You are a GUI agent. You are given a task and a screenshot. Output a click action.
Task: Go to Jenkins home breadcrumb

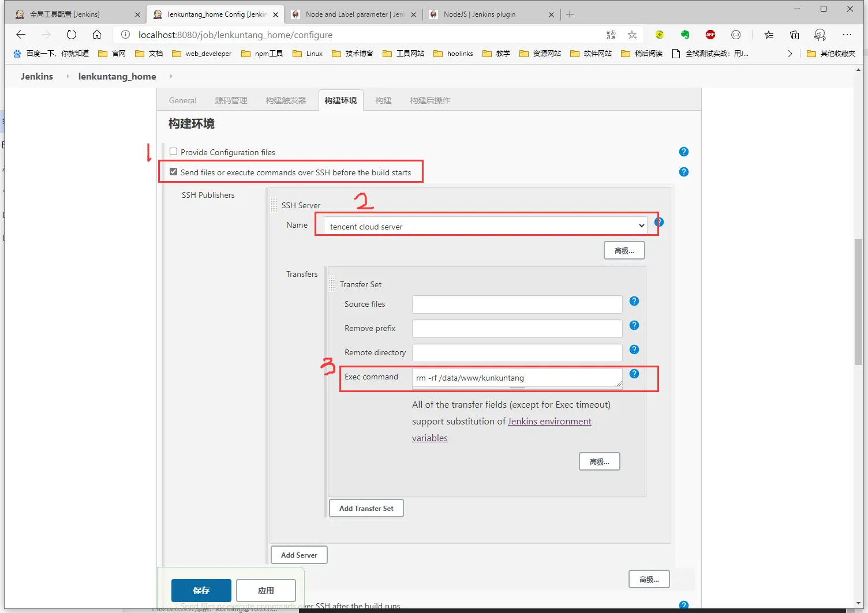pos(37,76)
